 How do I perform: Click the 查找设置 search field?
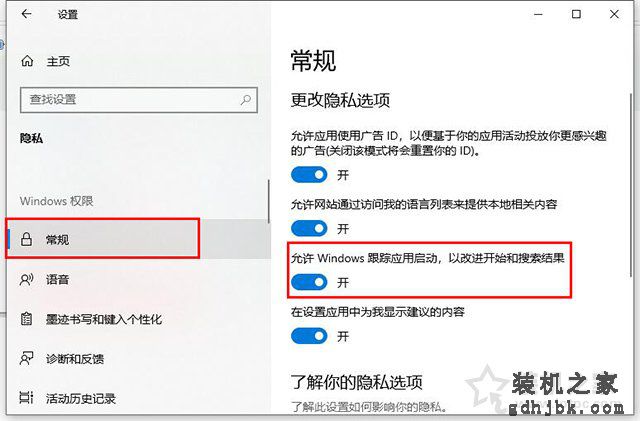click(139, 100)
